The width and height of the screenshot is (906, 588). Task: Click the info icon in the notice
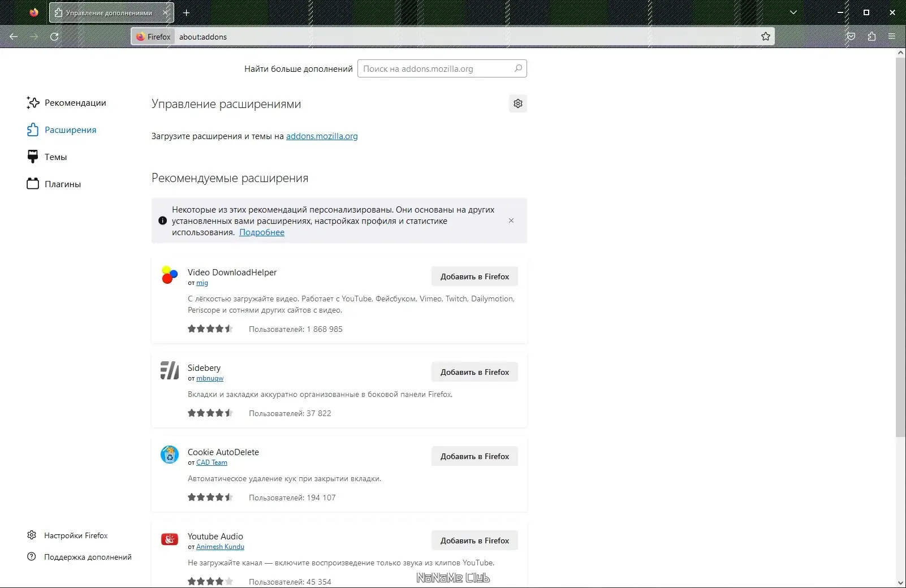pos(163,220)
